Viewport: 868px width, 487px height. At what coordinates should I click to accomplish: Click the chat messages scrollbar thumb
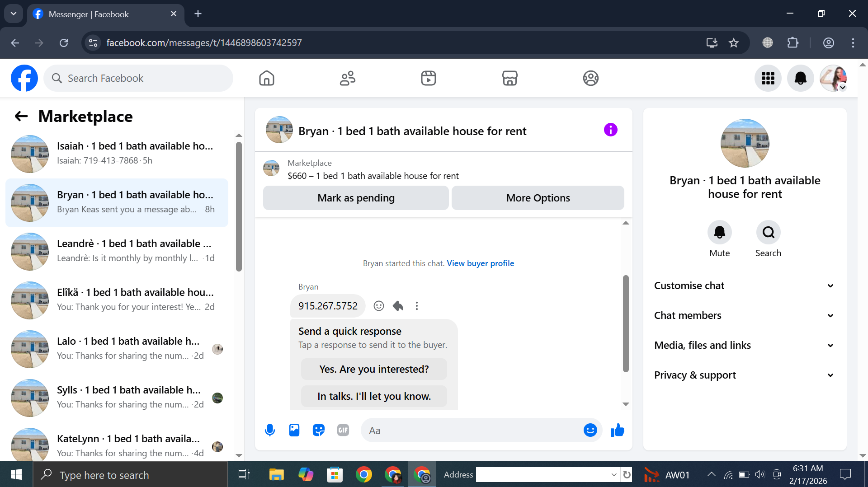tap(626, 323)
